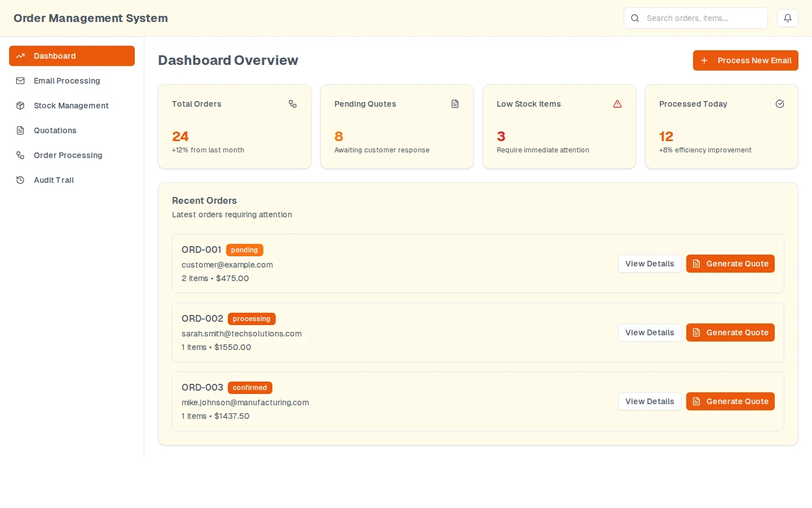The width and height of the screenshot is (812, 508).
Task: Click the Recent Orders heading
Action: tap(204, 200)
